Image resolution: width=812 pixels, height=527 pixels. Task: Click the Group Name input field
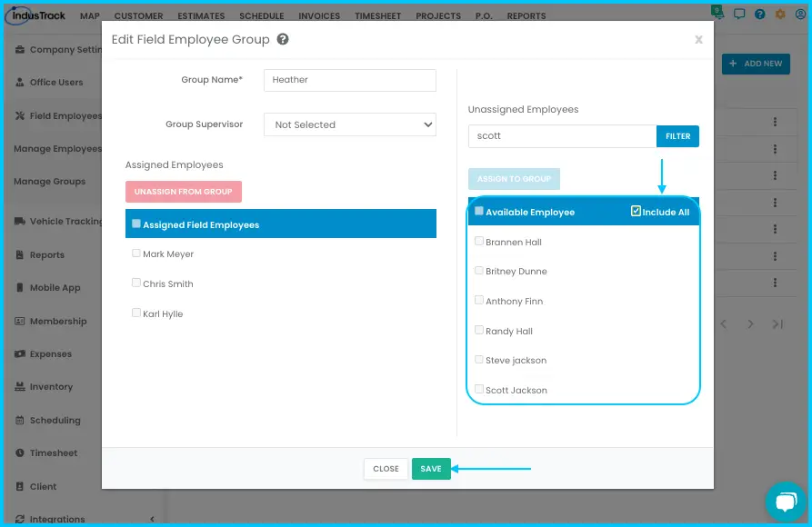tap(350, 80)
